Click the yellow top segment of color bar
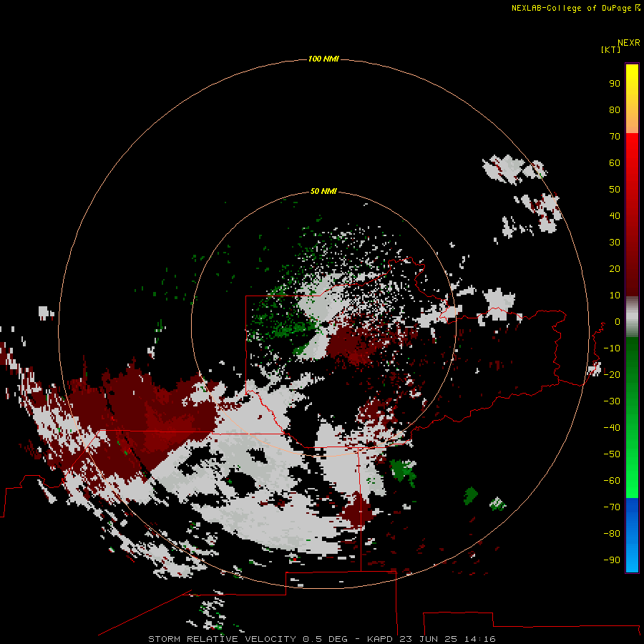 click(632, 99)
